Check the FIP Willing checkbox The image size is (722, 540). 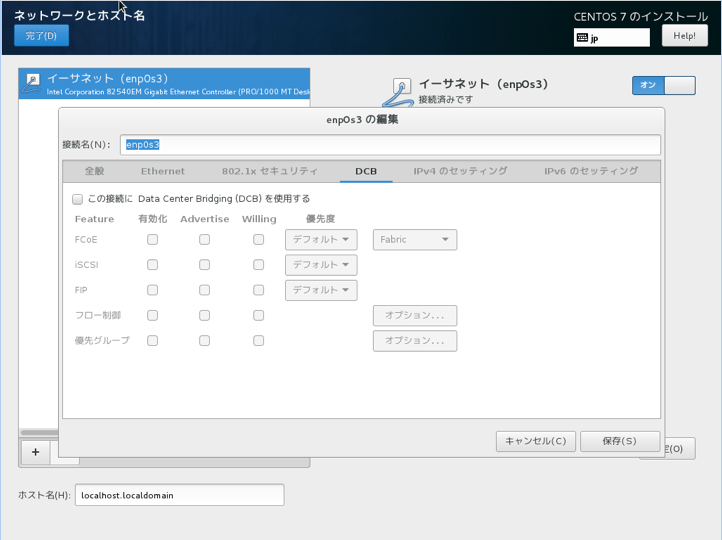click(x=259, y=290)
